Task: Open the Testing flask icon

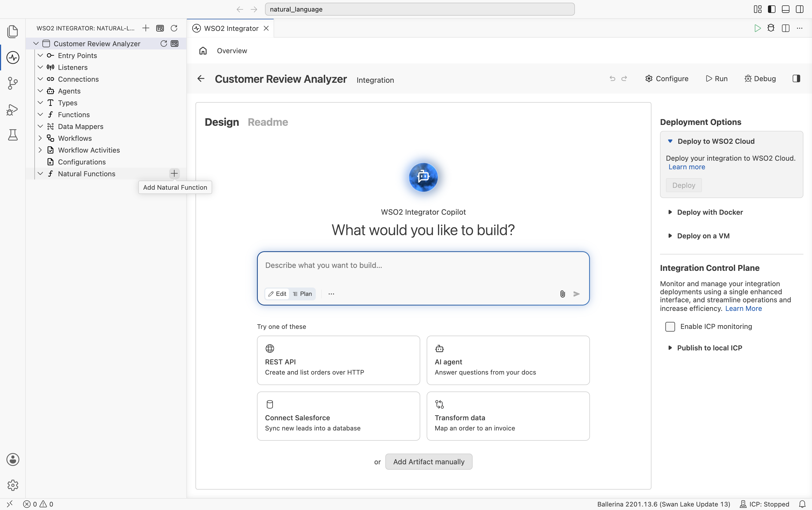Action: point(12,135)
